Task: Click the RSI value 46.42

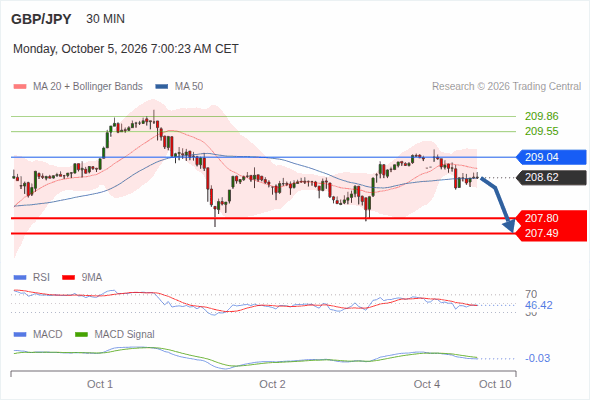Action: click(x=538, y=305)
